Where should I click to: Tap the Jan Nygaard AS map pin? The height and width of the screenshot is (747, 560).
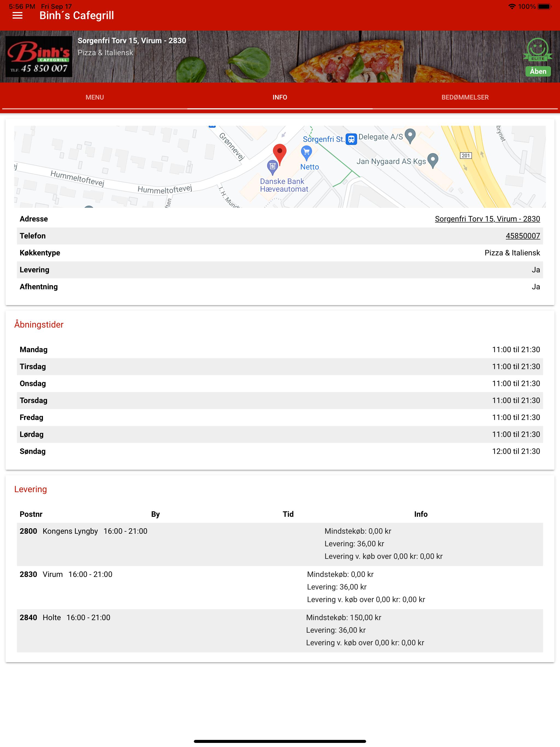click(433, 161)
